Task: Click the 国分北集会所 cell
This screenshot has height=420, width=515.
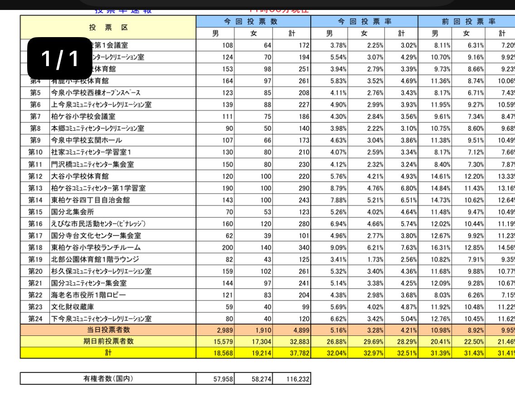Action: pos(123,212)
